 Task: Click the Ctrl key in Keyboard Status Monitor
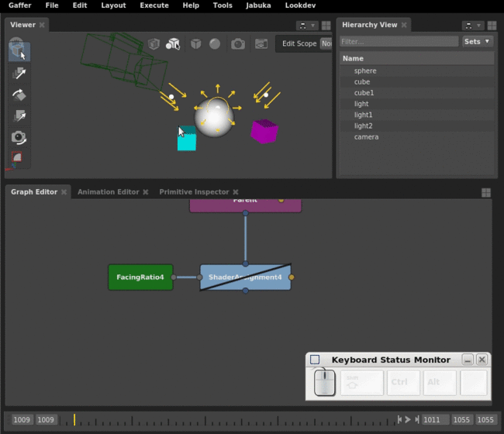point(403,382)
